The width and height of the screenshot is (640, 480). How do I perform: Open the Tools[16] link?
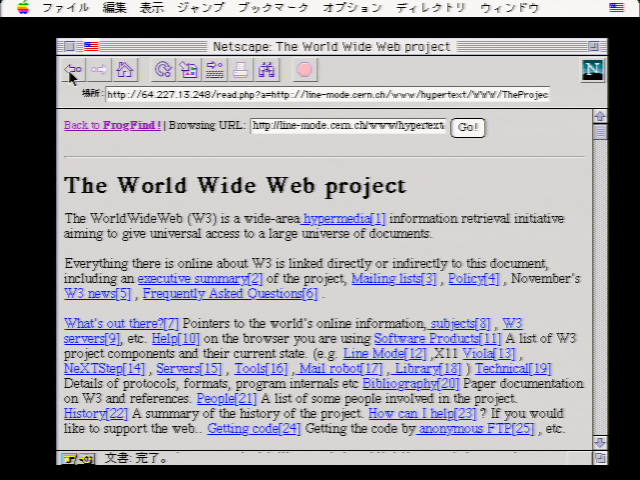(261, 369)
